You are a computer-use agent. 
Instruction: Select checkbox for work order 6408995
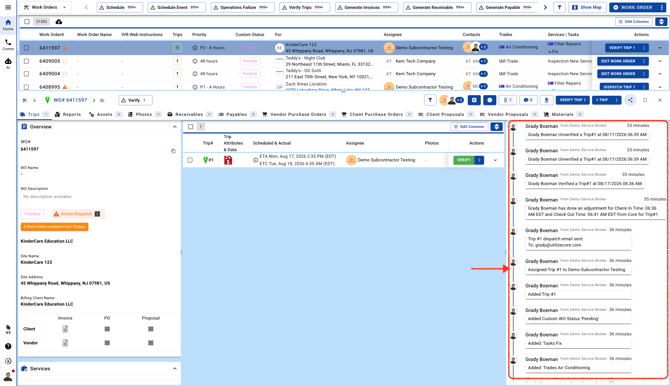click(x=26, y=87)
